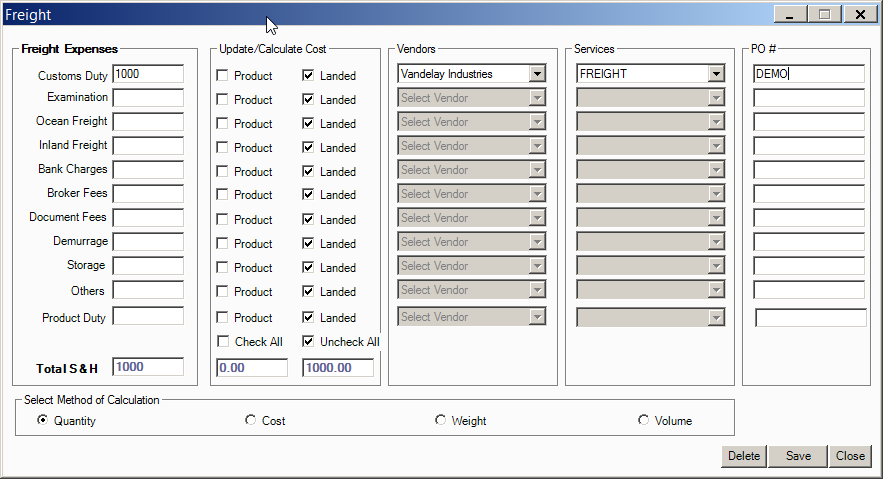Select the Cost calculation method

250,421
